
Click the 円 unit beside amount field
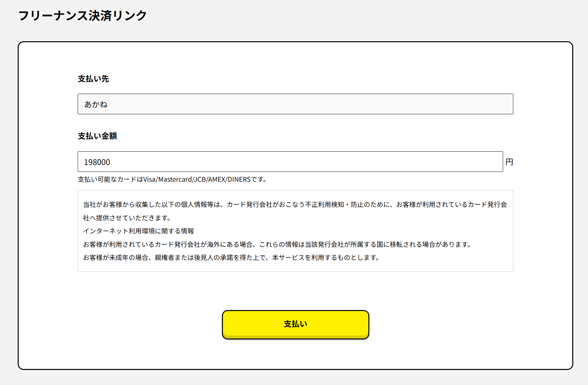(x=509, y=162)
